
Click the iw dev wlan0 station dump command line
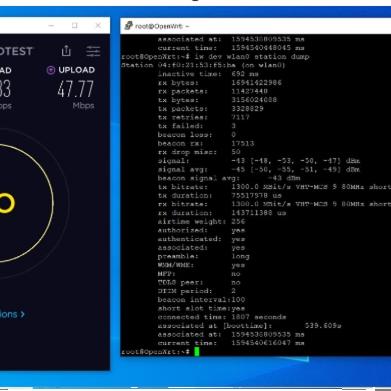click(x=215, y=57)
